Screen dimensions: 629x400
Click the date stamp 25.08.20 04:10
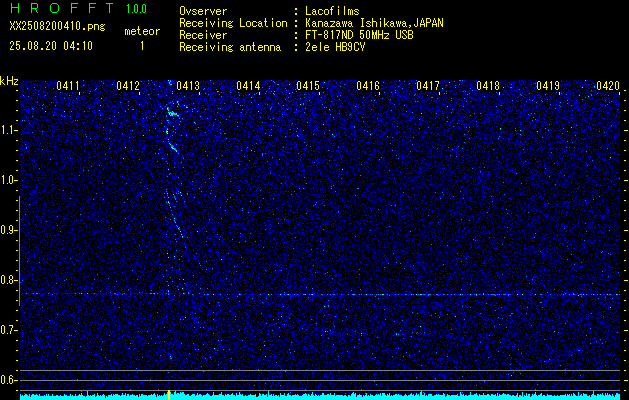(x=51, y=46)
